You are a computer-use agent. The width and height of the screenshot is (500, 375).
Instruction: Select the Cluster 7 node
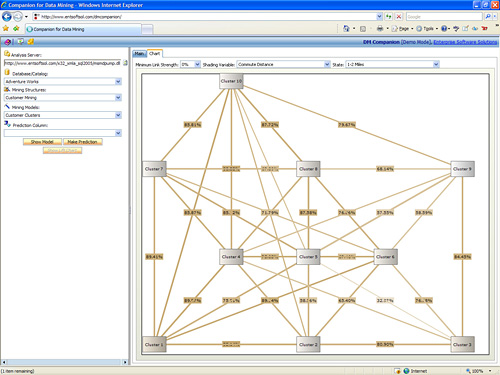(154, 169)
